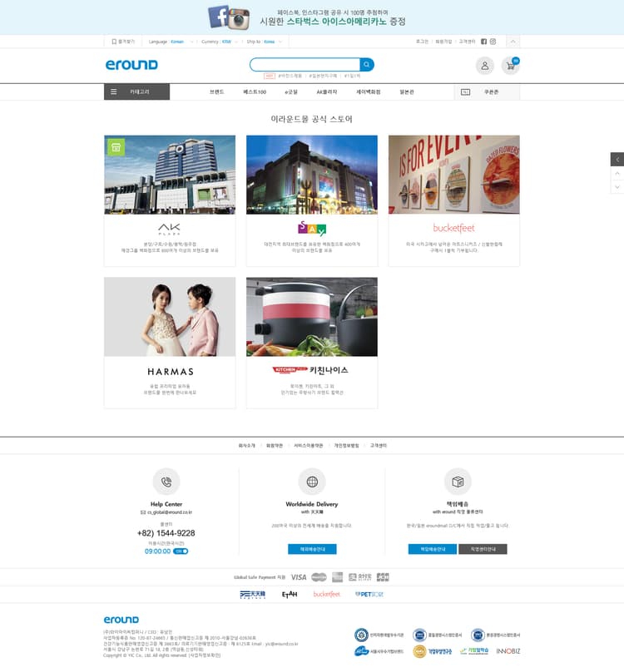Click the MasterCard payment logo
The height and width of the screenshot is (672, 624).
click(319, 577)
